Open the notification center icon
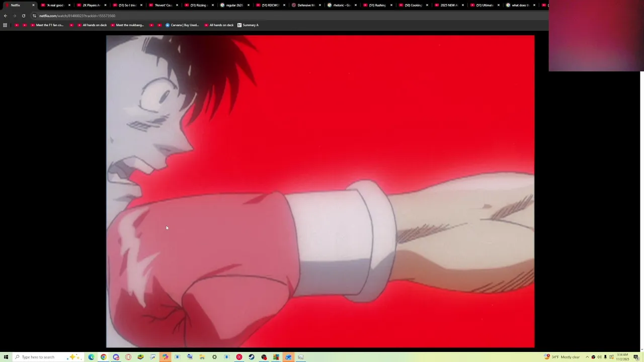 636,357
